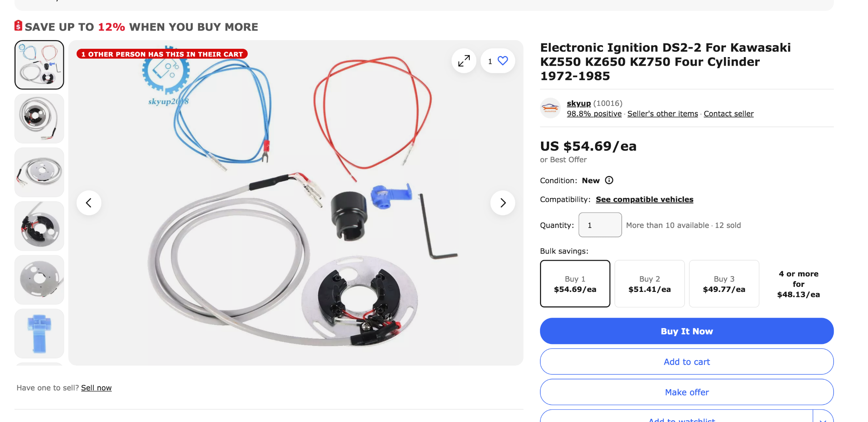This screenshot has height=422, width=868.
Task: Go to the previous product image
Action: coord(89,203)
